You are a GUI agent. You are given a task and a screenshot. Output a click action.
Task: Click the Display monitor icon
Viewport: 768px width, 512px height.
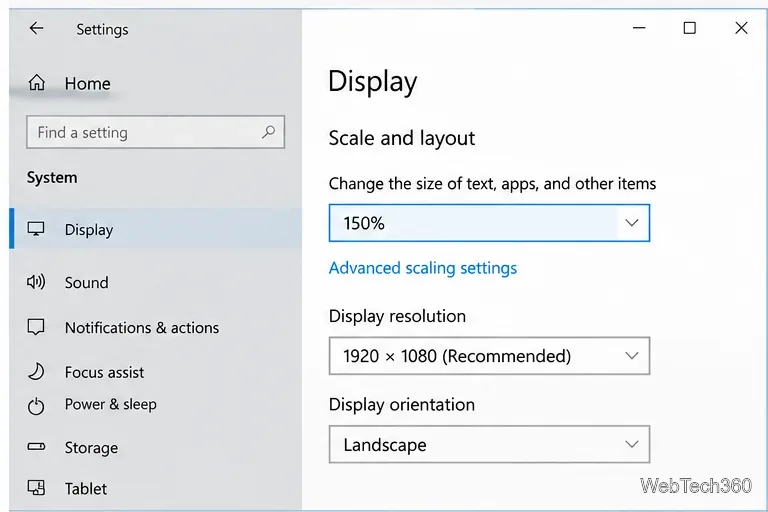36,229
